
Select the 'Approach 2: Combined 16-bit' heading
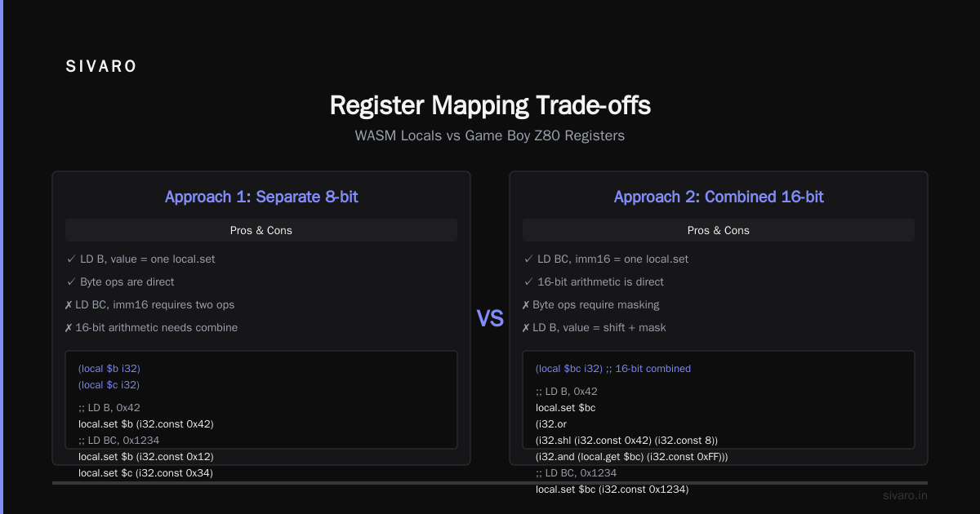719,197
